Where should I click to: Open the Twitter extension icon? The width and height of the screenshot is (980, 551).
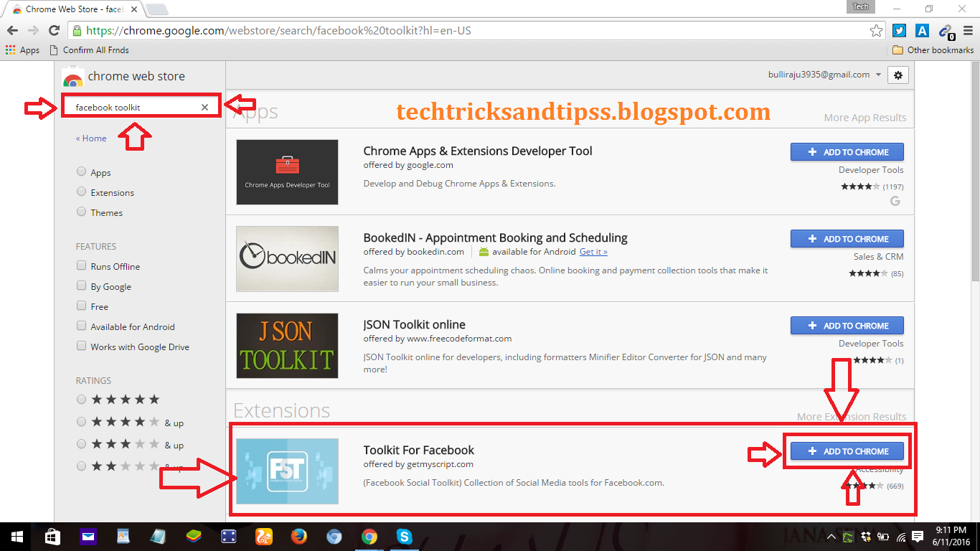899,31
